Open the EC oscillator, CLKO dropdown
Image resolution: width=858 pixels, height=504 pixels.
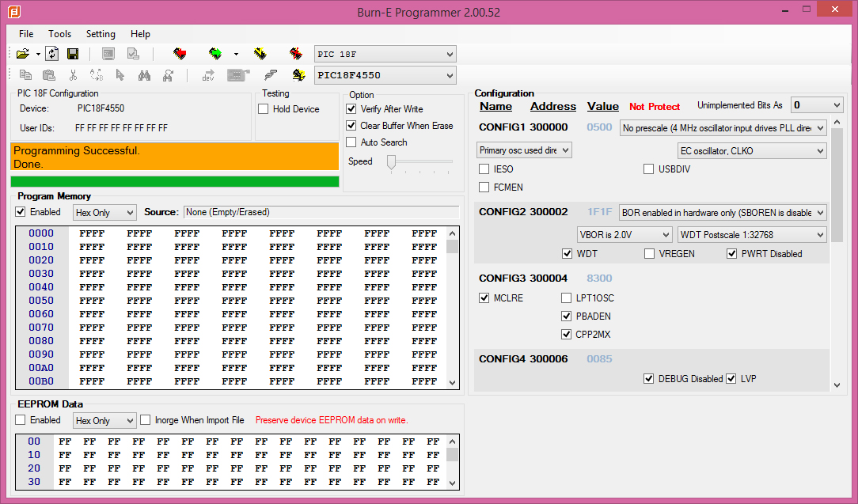click(x=752, y=150)
